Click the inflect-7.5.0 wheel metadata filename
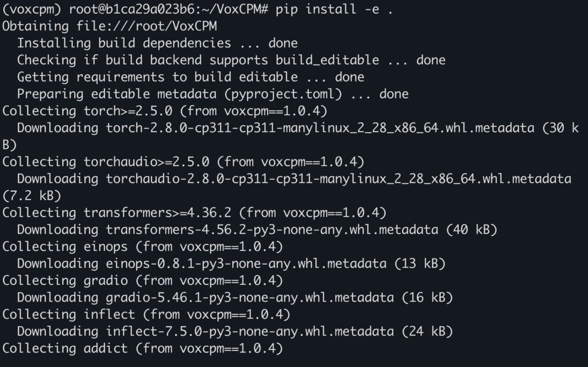The width and height of the screenshot is (588, 367). [250, 331]
